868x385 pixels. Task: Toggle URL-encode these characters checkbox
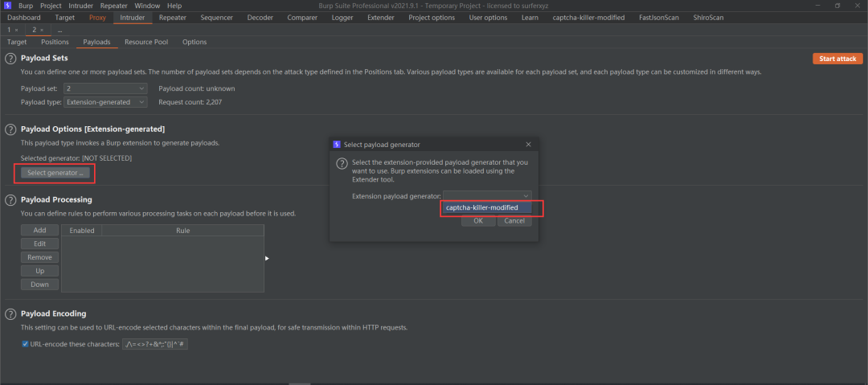pyautogui.click(x=25, y=344)
